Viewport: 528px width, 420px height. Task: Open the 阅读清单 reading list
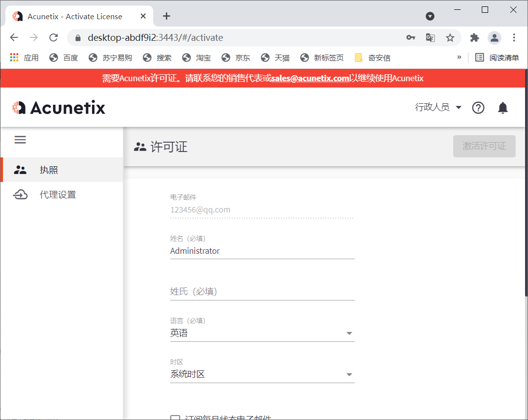(x=497, y=58)
